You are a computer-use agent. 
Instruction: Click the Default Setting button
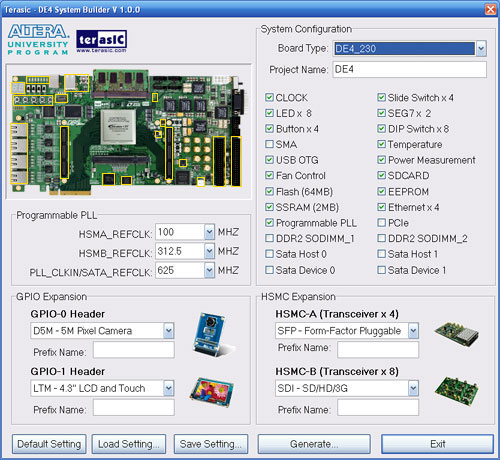coord(49,444)
